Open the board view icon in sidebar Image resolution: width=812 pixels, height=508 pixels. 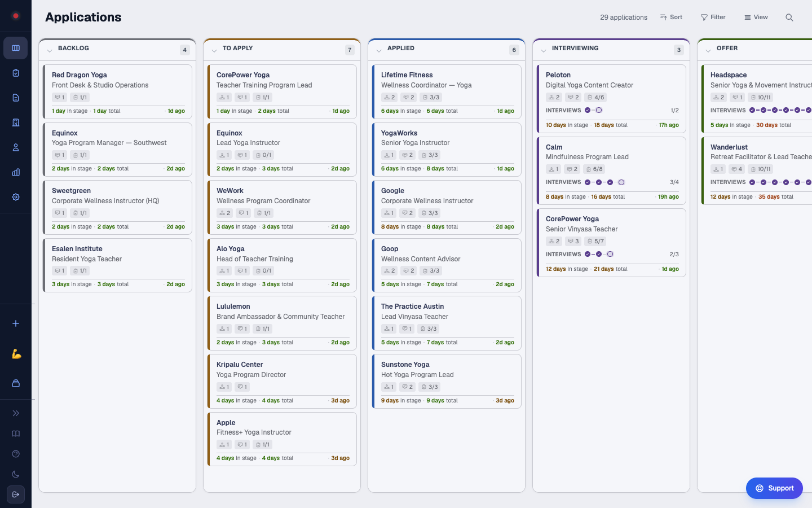click(x=16, y=48)
